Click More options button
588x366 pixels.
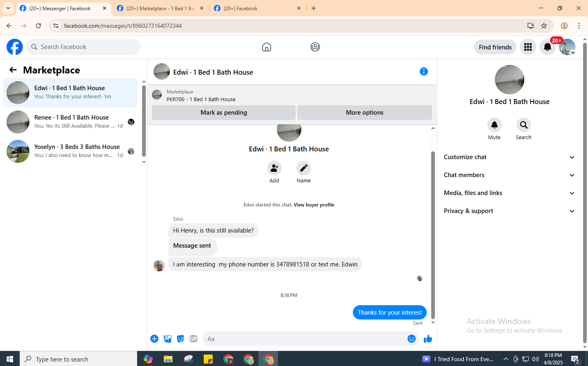(x=365, y=113)
